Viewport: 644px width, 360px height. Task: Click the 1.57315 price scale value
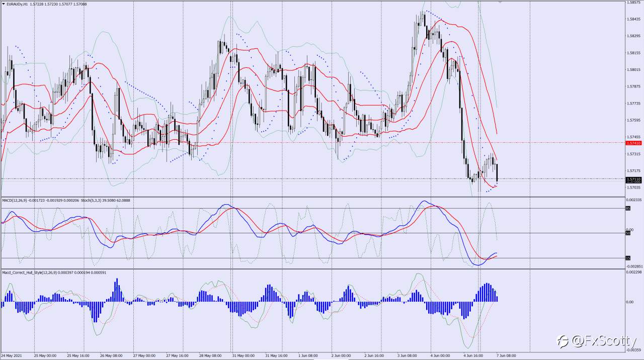[x=633, y=154]
